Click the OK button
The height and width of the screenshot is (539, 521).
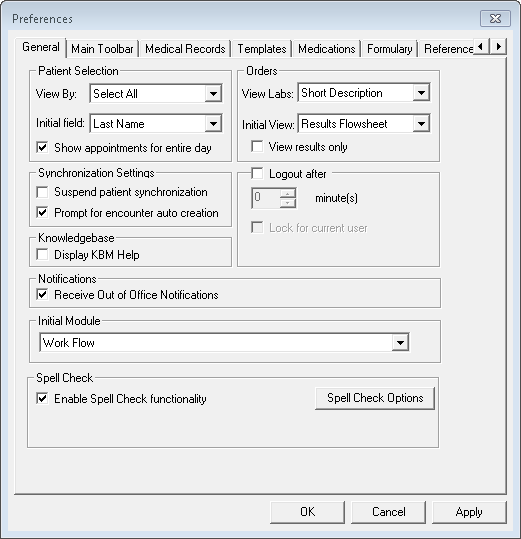click(x=307, y=512)
